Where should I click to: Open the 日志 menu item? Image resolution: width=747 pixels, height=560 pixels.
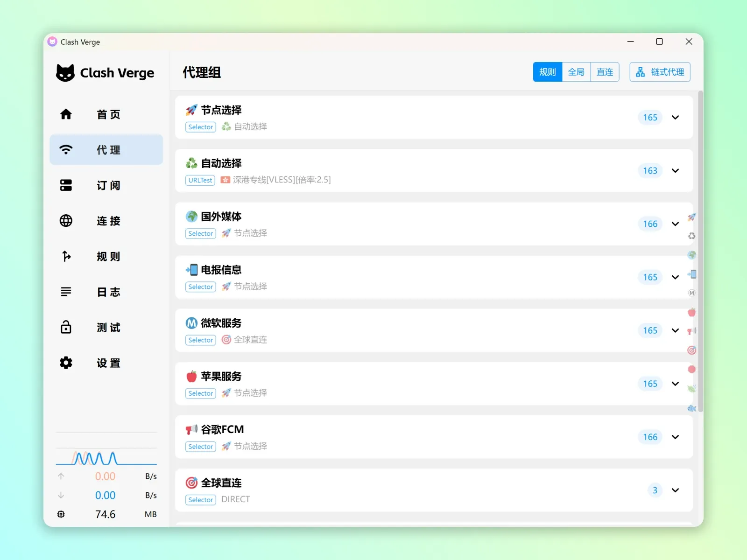click(106, 292)
